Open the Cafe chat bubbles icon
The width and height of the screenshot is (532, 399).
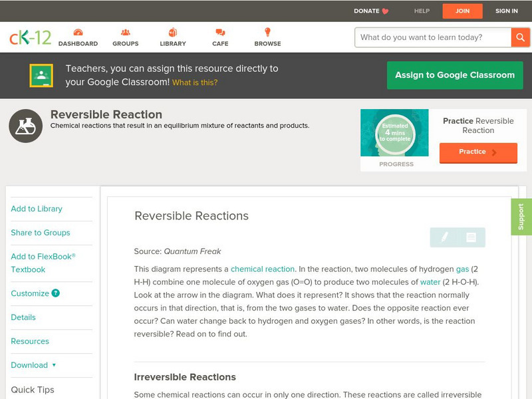pos(220,32)
